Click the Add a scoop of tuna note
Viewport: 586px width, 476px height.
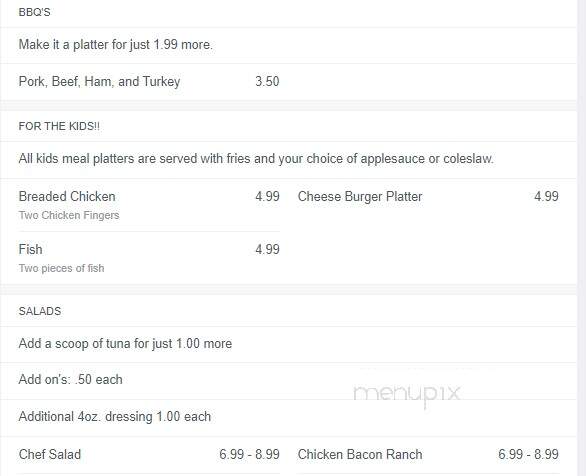pos(125,343)
